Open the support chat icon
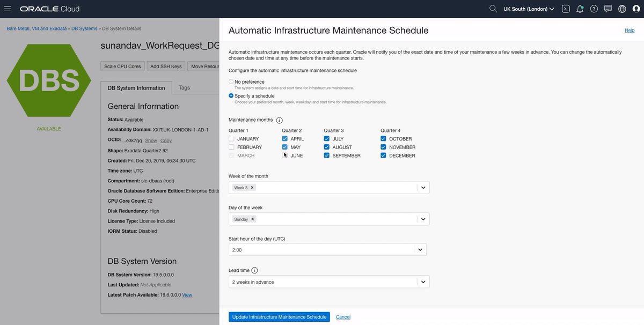Viewport: 644px width, 325px height. [x=608, y=9]
